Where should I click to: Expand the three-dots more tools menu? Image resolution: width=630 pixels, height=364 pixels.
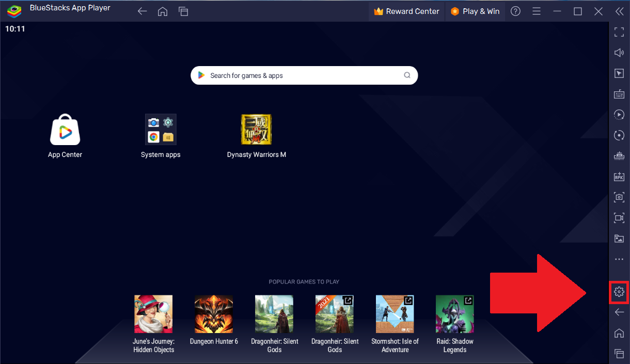click(619, 259)
